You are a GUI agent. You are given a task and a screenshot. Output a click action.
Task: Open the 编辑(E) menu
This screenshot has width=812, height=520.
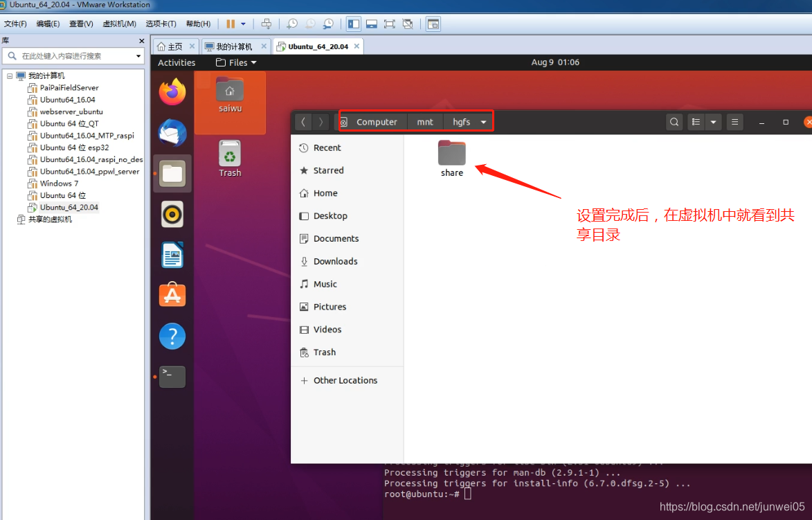pos(48,24)
